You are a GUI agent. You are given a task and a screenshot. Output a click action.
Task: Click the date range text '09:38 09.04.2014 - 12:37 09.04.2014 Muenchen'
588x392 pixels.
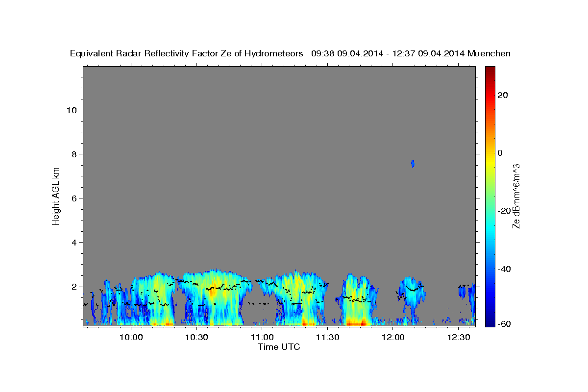click(x=411, y=53)
